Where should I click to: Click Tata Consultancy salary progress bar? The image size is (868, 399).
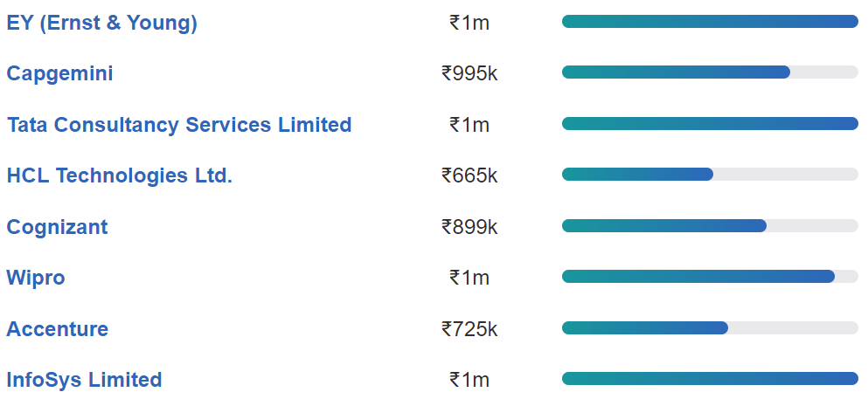click(x=711, y=124)
